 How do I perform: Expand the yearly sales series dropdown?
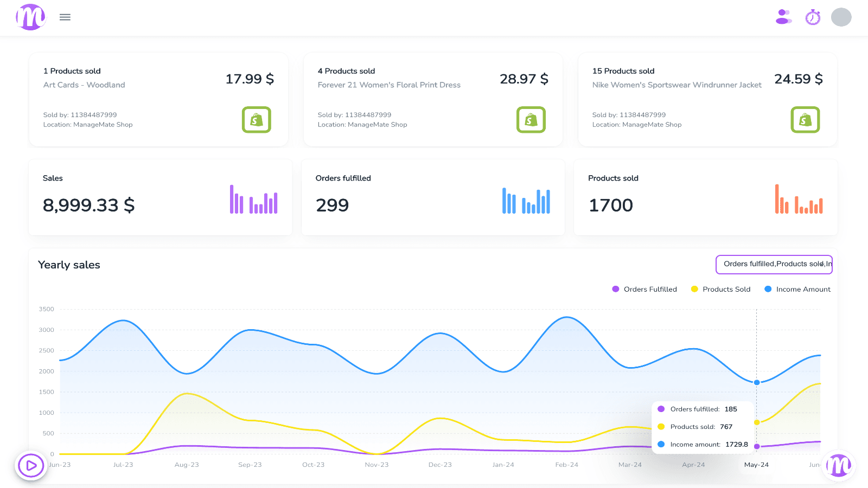tap(774, 265)
